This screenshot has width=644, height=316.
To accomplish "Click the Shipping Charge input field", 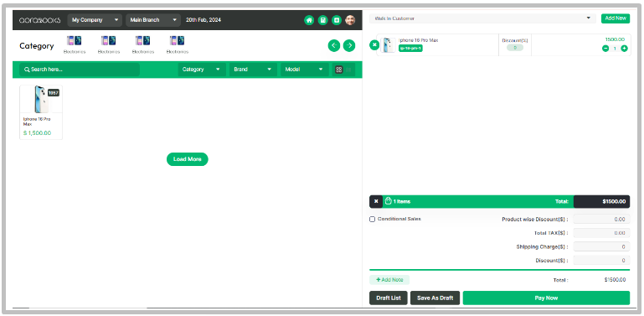I will click(x=601, y=246).
